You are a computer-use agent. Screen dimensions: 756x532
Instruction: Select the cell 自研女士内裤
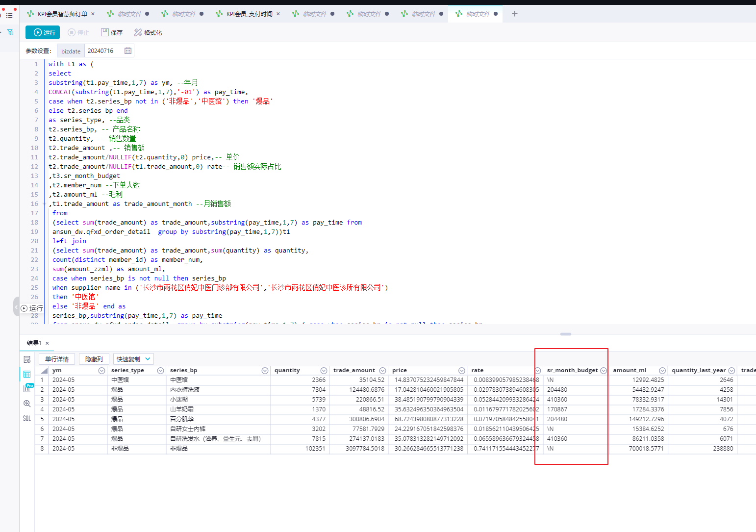[219, 429]
